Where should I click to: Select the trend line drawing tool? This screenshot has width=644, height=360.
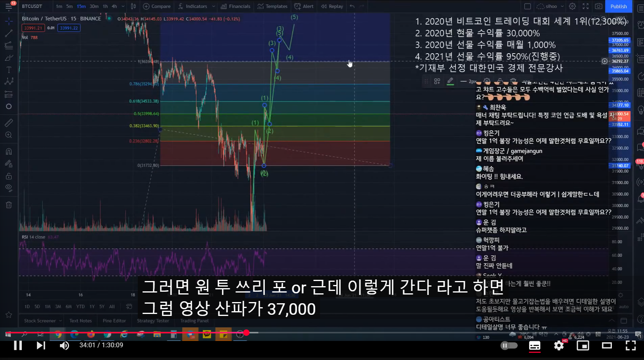[x=9, y=33]
